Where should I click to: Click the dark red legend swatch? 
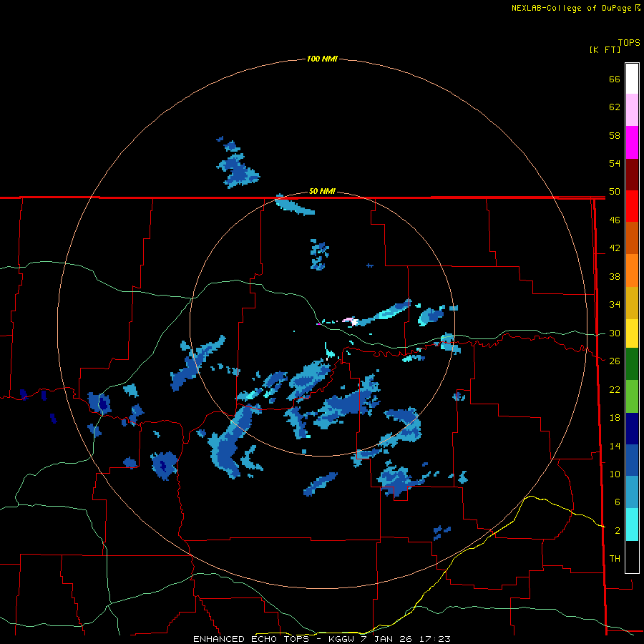632,174
